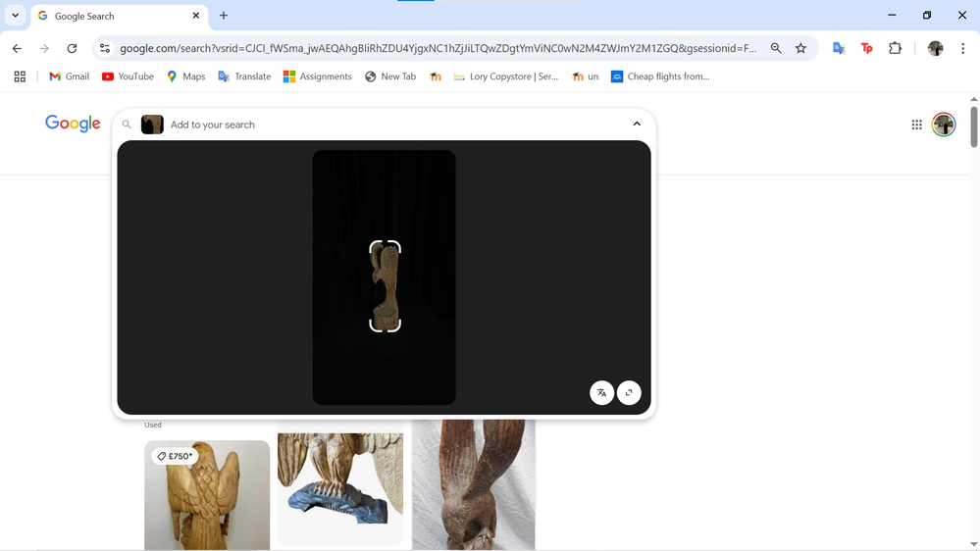The image size is (980, 551).
Task: Open the Gmail bookmark
Action: point(69,76)
